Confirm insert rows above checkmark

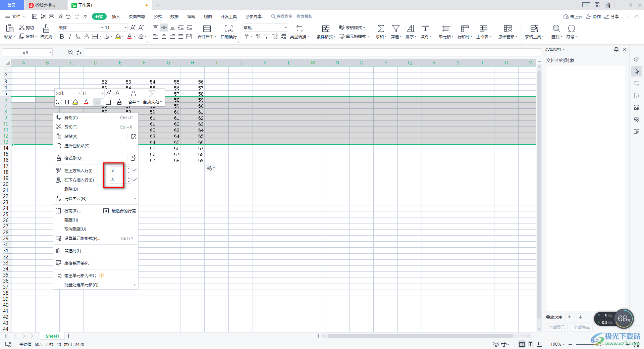[135, 170]
